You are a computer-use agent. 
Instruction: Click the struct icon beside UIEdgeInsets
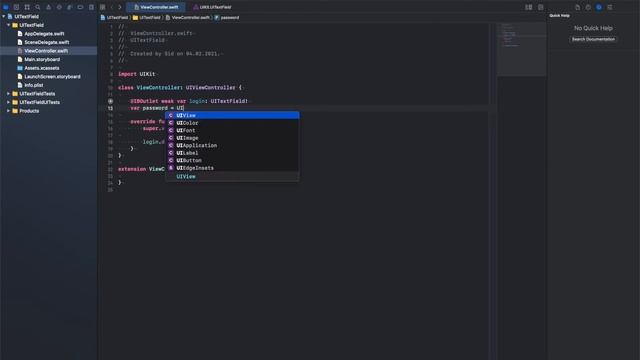point(171,168)
